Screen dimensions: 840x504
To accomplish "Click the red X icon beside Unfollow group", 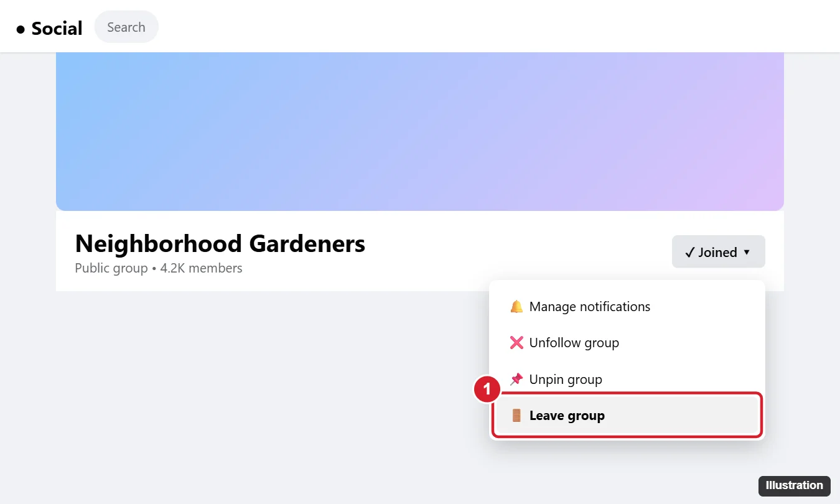I will (516, 343).
